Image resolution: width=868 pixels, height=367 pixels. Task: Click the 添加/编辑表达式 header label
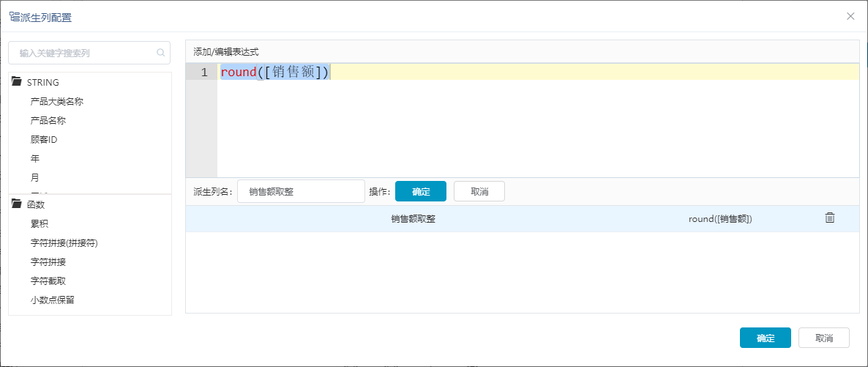(x=226, y=51)
